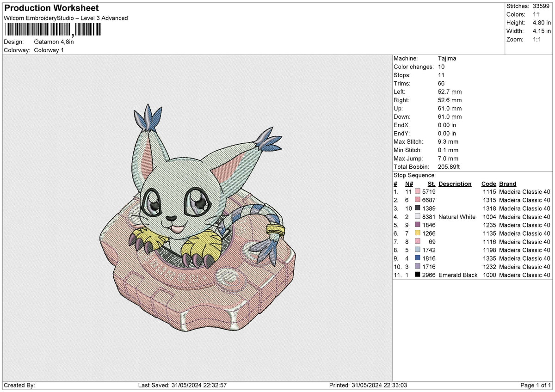This screenshot has width=555, height=392.
Task: Click the 'Colorway 1' value
Action: click(x=49, y=50)
